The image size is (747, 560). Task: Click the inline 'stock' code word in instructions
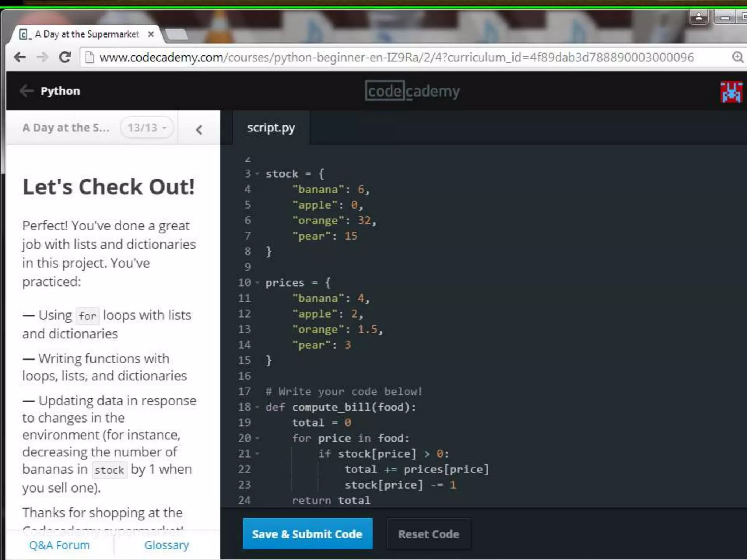click(x=109, y=470)
